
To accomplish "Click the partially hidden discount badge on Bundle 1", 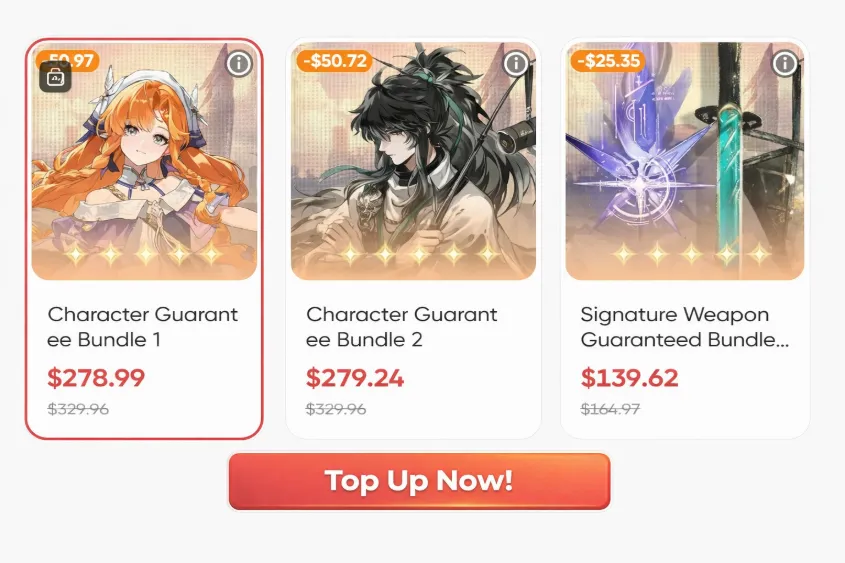I will coord(68,60).
